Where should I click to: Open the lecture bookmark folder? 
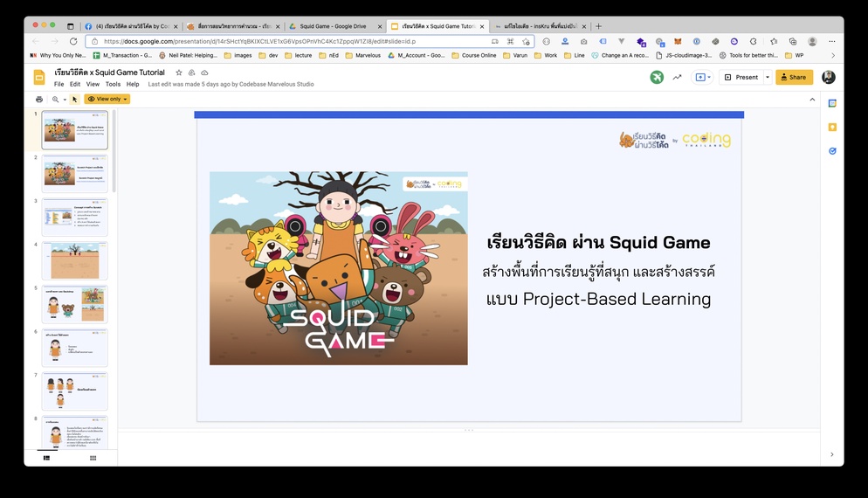pos(299,55)
